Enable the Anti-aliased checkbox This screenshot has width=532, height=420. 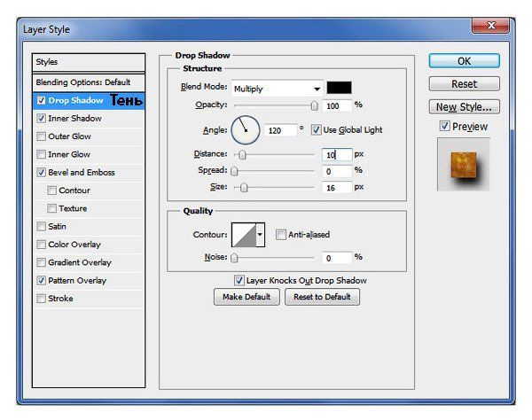click(280, 234)
